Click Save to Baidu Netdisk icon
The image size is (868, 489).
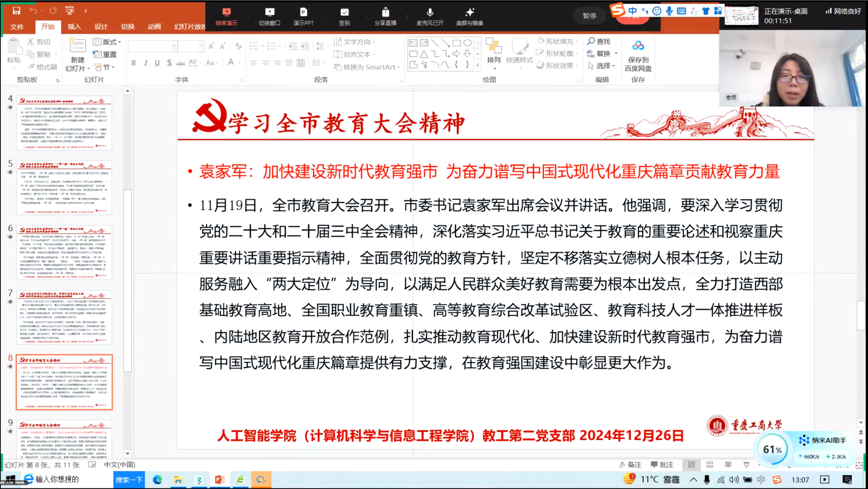pos(638,46)
